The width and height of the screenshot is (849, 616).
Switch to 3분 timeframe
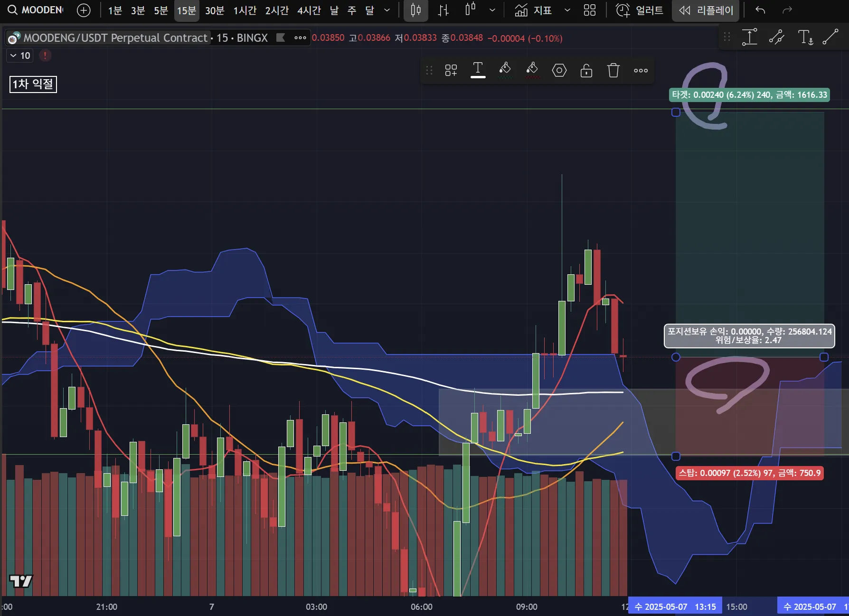(x=138, y=10)
